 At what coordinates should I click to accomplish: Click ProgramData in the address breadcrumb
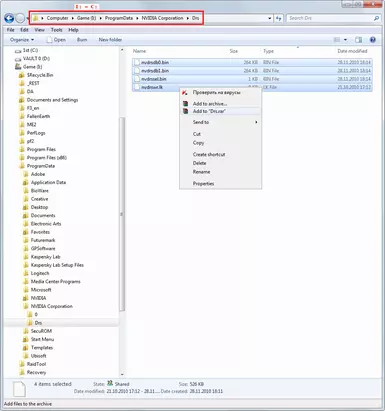119,18
